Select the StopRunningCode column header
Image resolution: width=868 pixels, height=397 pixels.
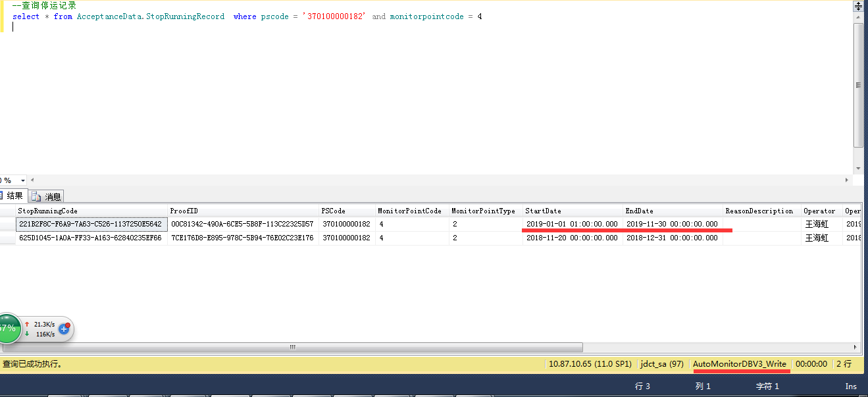point(91,211)
